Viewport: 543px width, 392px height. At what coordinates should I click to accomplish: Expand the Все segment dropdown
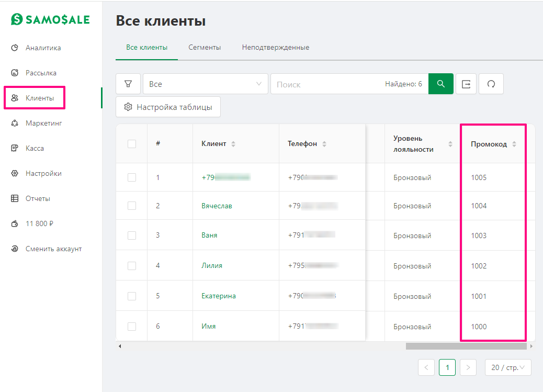pyautogui.click(x=206, y=84)
